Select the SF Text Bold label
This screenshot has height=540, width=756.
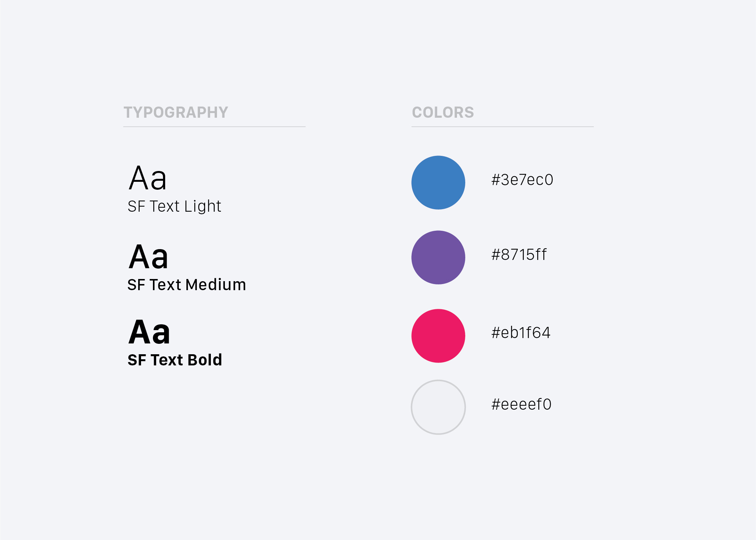coord(175,360)
